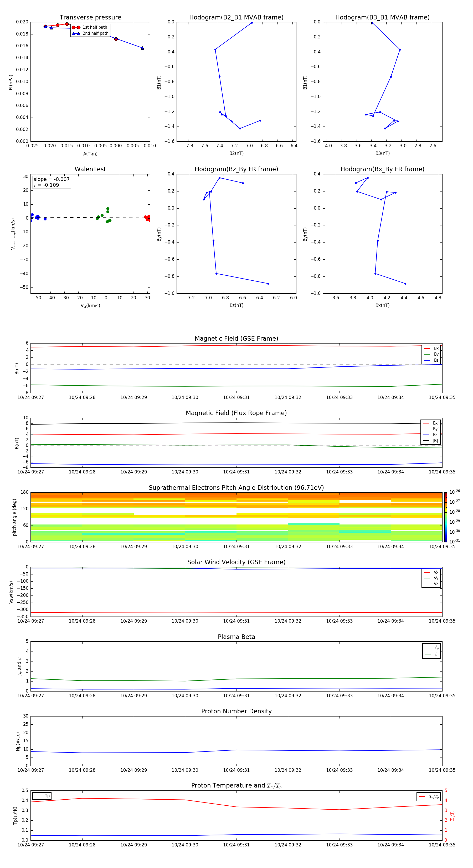The image size is (473, 868).
Task: Click the "A(T·m)" x-axis label
Action: tap(90, 154)
